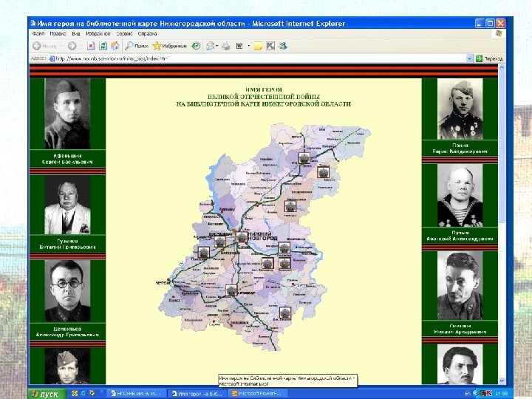Image resolution: width=532 pixels, height=399 pixels.
Task: Open the Сервис menu
Action: tap(124, 33)
